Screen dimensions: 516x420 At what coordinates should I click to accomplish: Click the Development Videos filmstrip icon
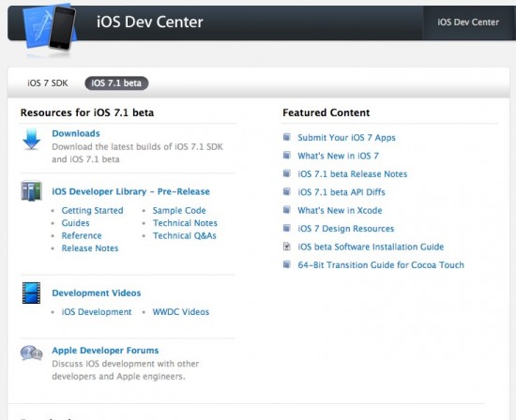tap(31, 292)
